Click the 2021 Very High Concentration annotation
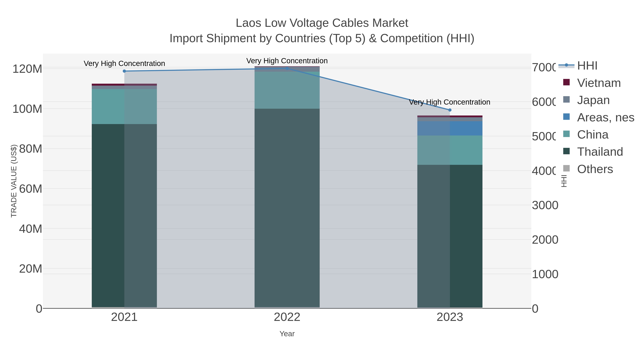Image resolution: width=644 pixels, height=362 pixels. 124,63
